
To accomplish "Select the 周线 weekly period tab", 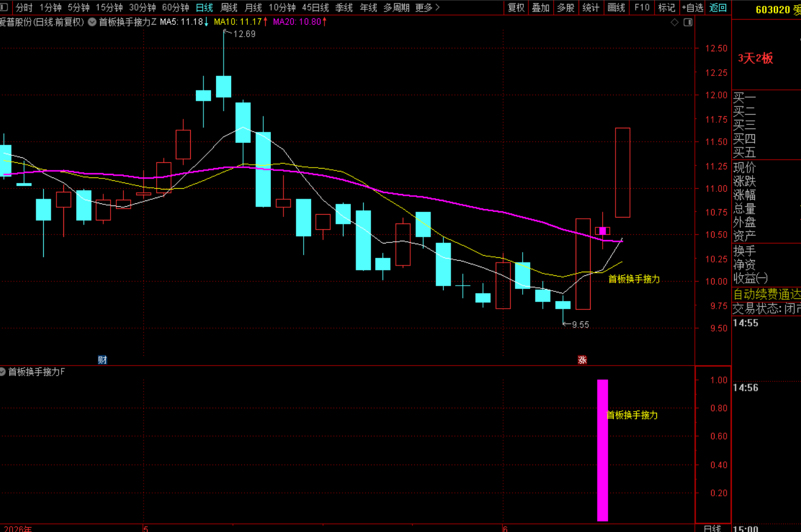I will [x=229, y=7].
